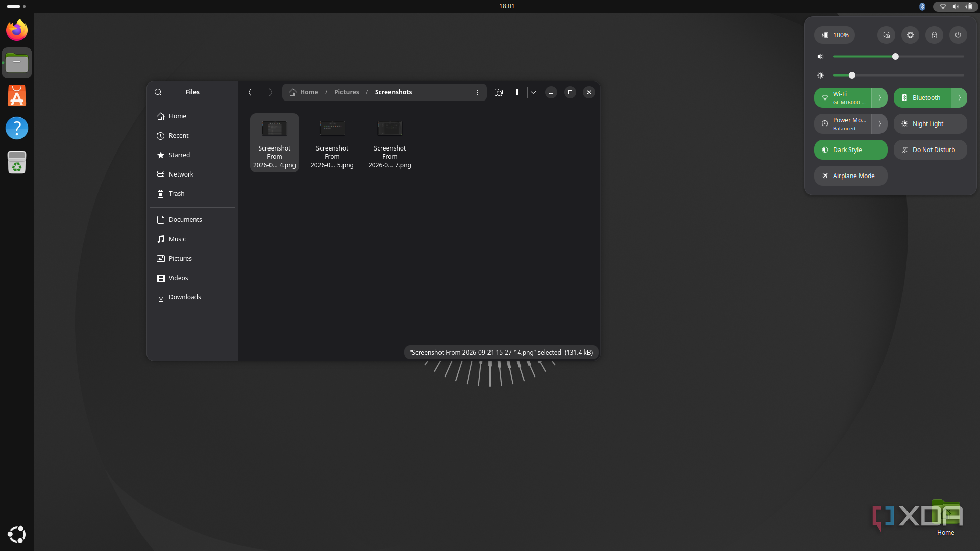980x551 pixels.
Task: Adjust the volume slider
Action: [x=898, y=57]
